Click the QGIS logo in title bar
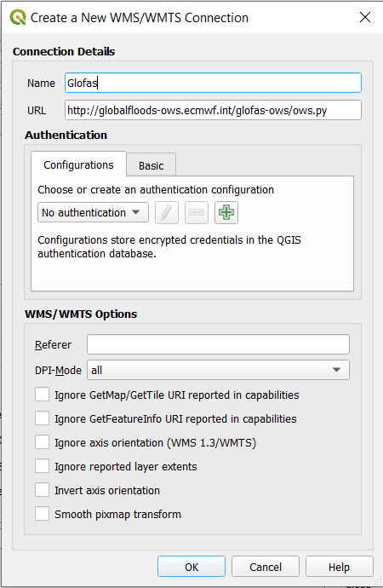 tap(17, 18)
